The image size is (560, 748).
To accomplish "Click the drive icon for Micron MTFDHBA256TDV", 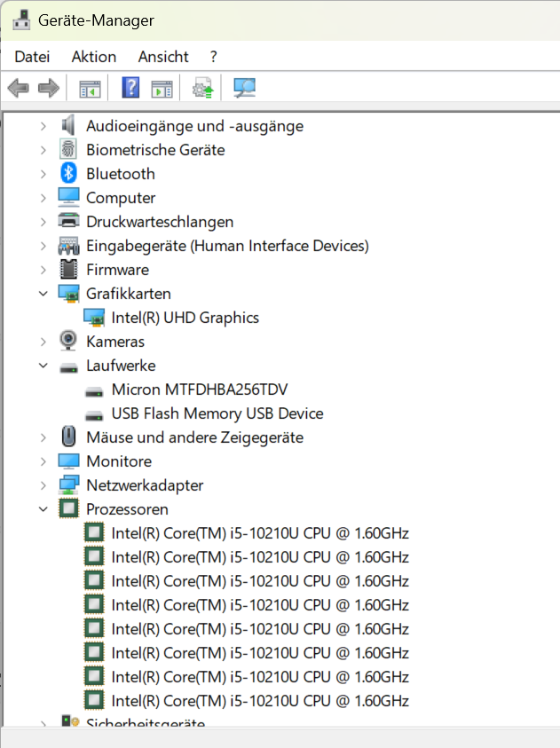I will pyautogui.click(x=94, y=392).
